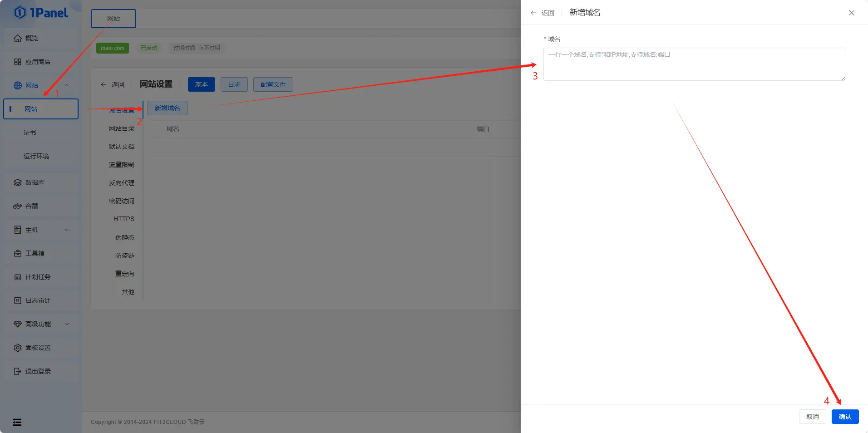This screenshot has height=433, width=868.
Task: Click the 端口 table column header
Action: [x=483, y=129]
